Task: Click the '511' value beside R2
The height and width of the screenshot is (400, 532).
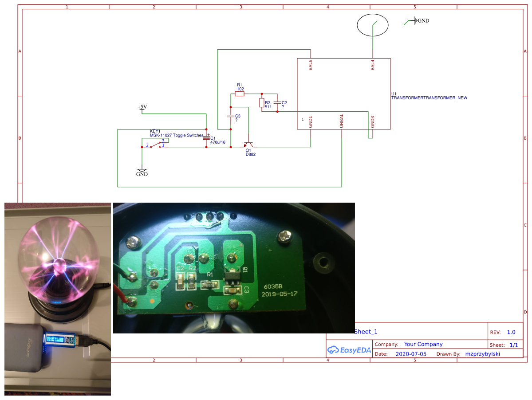Action: 268,107
